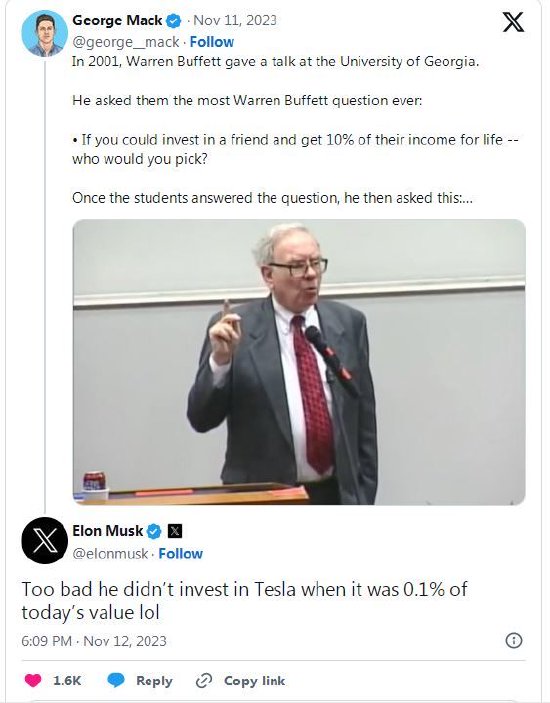Click the Elon Musk display name
Image resolution: width=550 pixels, height=703 pixels.
point(108,531)
